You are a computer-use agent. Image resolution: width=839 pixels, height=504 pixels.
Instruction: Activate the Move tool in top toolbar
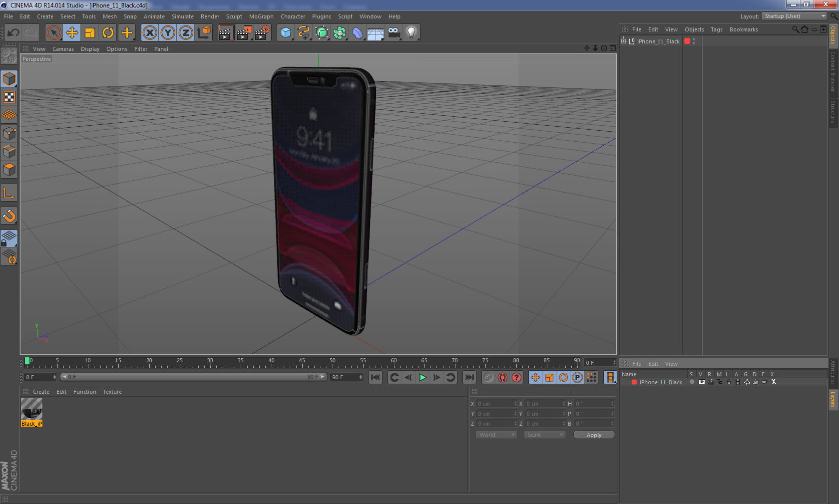click(x=72, y=33)
